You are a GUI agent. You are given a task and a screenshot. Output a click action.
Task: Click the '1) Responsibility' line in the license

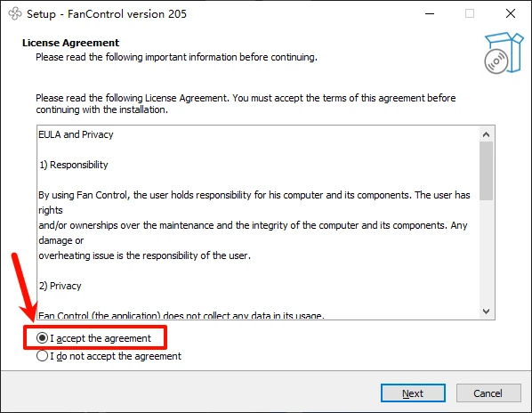click(x=74, y=165)
